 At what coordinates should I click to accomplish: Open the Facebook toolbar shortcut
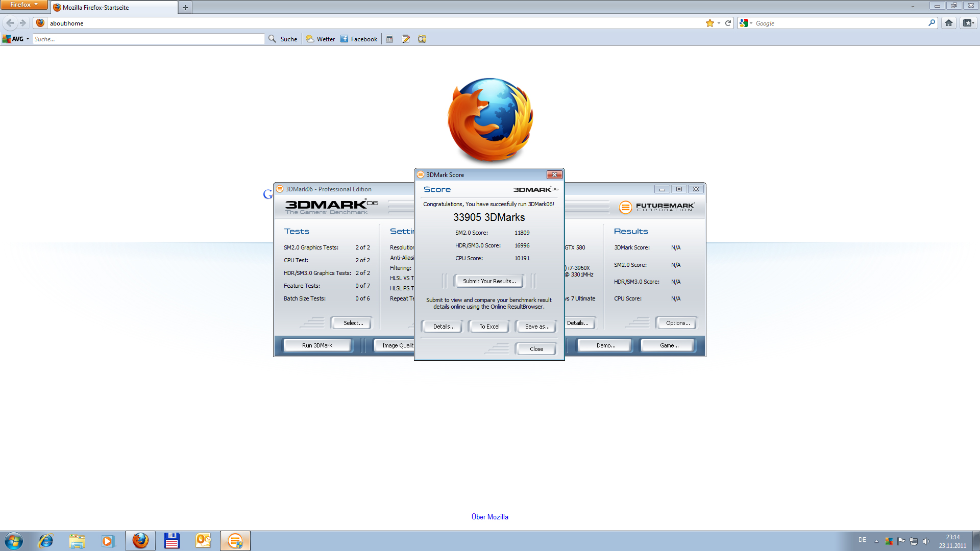(x=359, y=39)
